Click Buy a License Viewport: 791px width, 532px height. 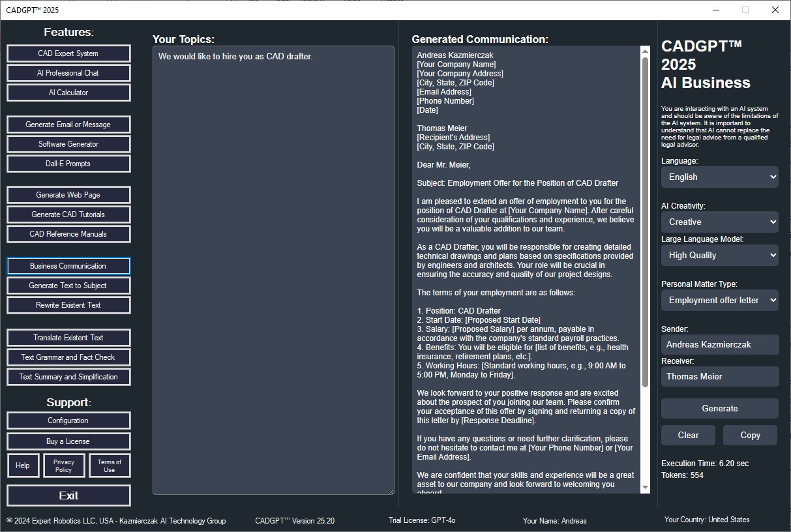[68, 441]
